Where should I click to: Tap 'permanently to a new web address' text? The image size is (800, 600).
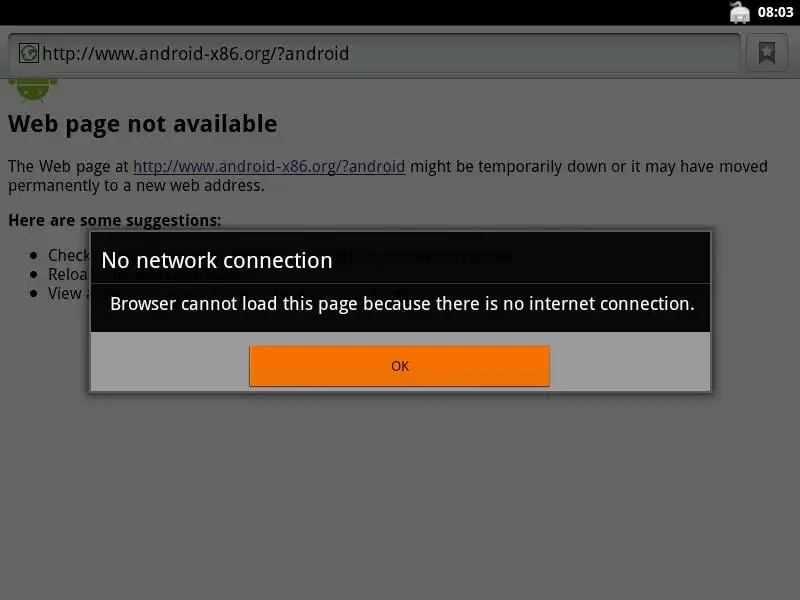[x=136, y=186]
